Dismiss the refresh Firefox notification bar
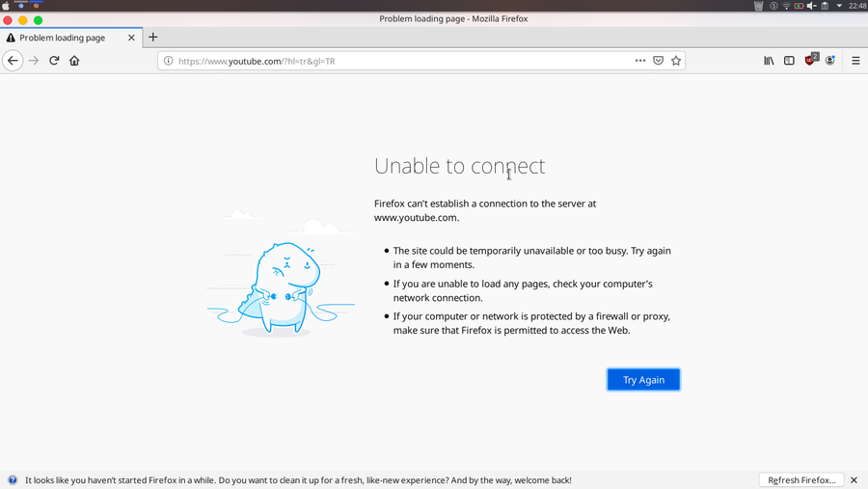Viewport: 868px width, 489px height. pos(854,480)
